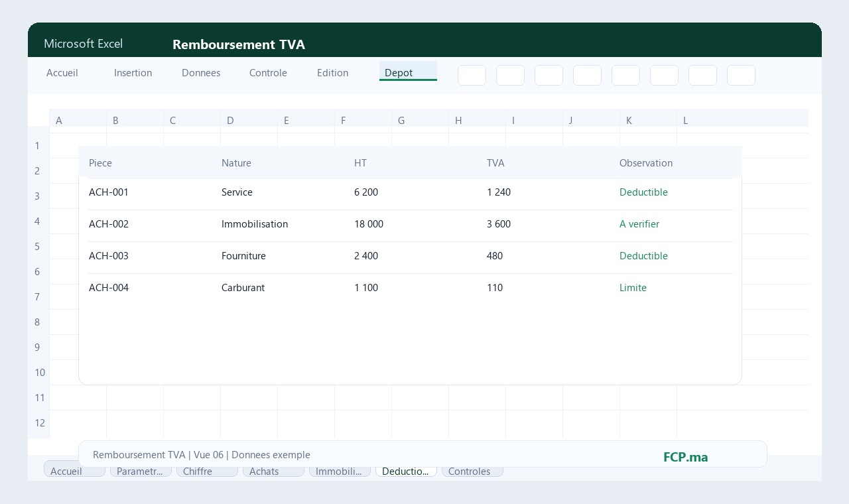Select row 5 header
849x504 pixels.
click(38, 246)
